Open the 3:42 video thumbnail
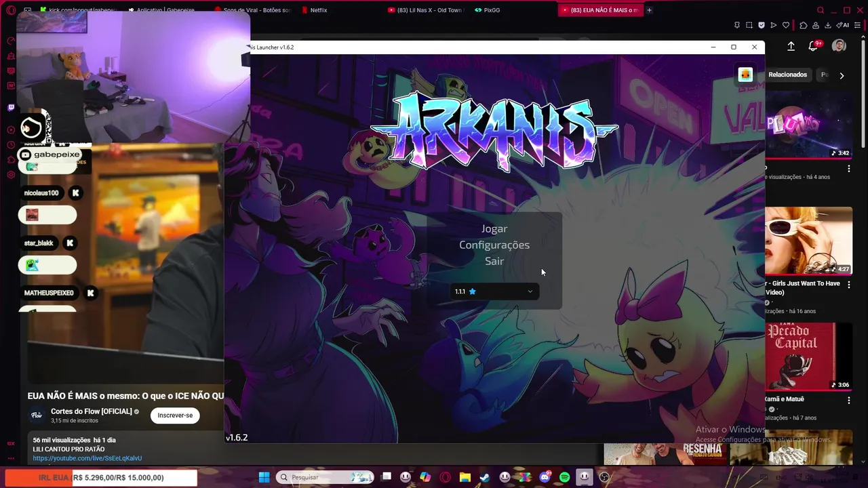 (808, 124)
